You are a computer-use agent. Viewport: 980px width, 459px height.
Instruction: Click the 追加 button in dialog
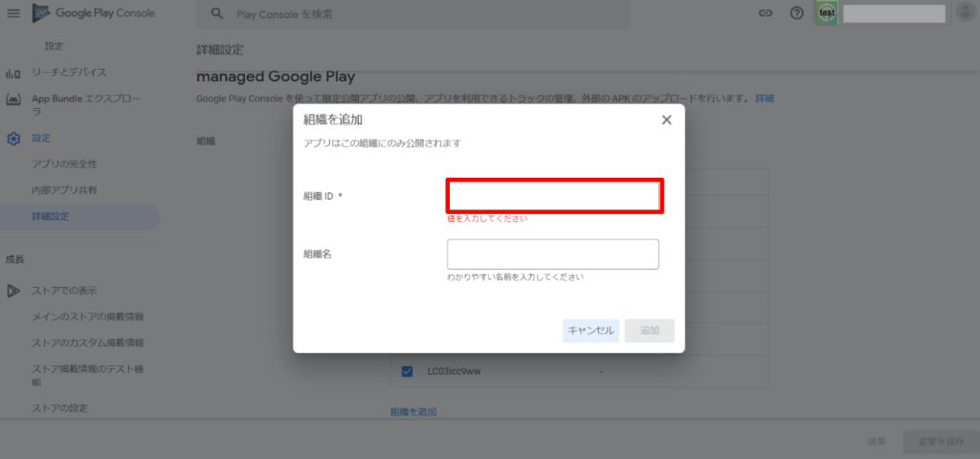pyautogui.click(x=650, y=330)
